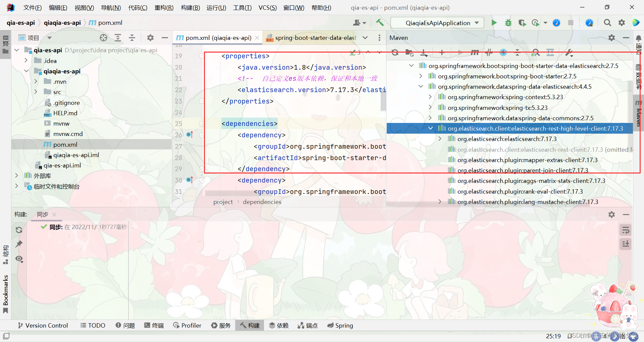This screenshot has height=342, width=644.
Task: Click the Build Project hammer icon
Action: 380,23
